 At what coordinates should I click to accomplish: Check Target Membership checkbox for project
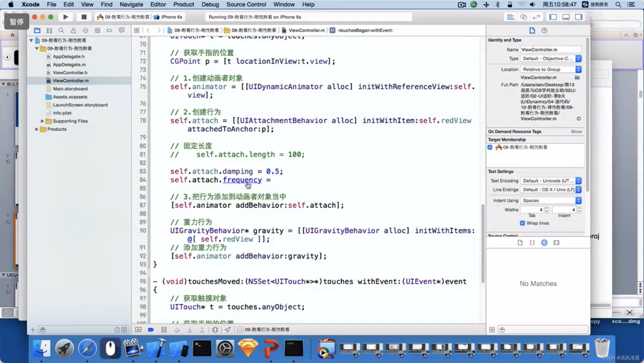(x=490, y=147)
